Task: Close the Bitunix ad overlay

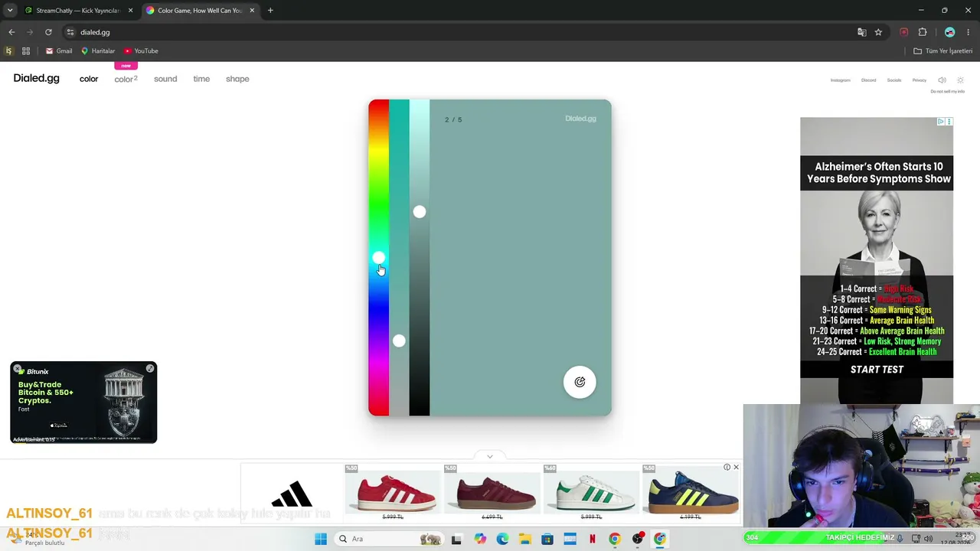Action: point(18,369)
